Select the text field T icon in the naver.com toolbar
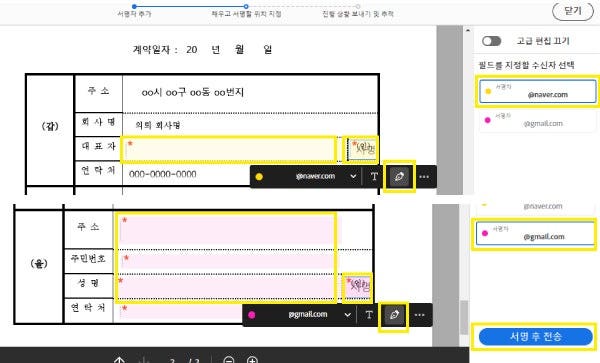This screenshot has height=363, width=600. click(374, 177)
